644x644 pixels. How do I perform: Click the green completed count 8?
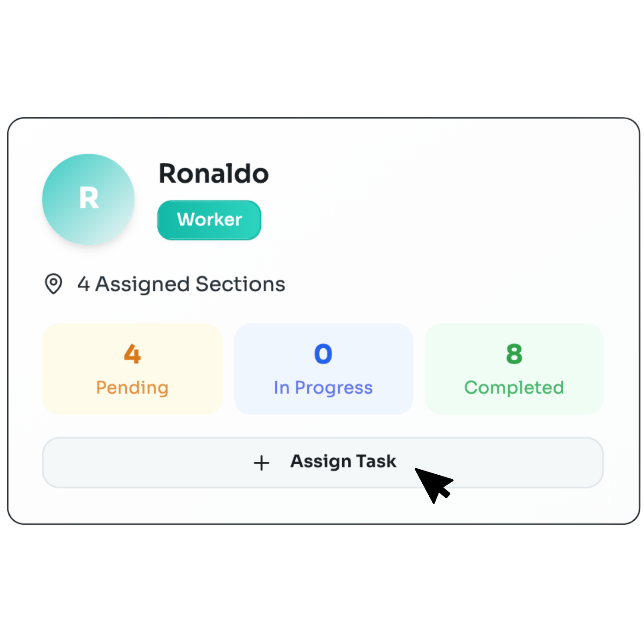pos(514,354)
